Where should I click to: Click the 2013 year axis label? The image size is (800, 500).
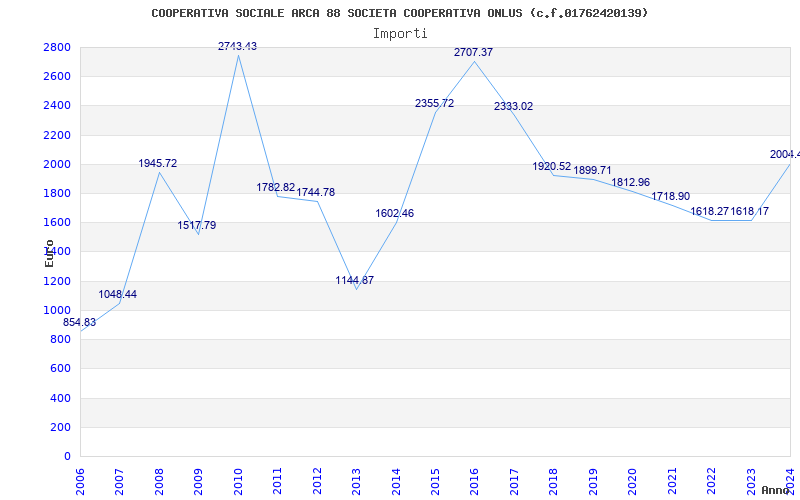(356, 482)
